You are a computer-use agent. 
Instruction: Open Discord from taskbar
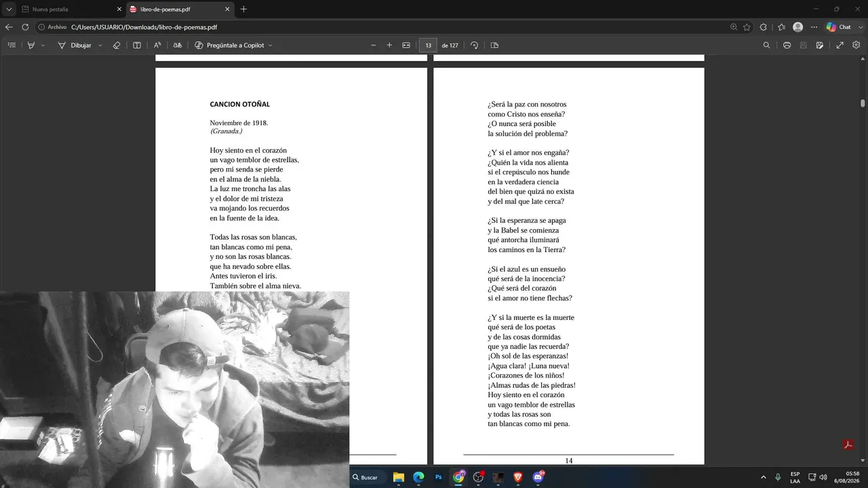538,477
